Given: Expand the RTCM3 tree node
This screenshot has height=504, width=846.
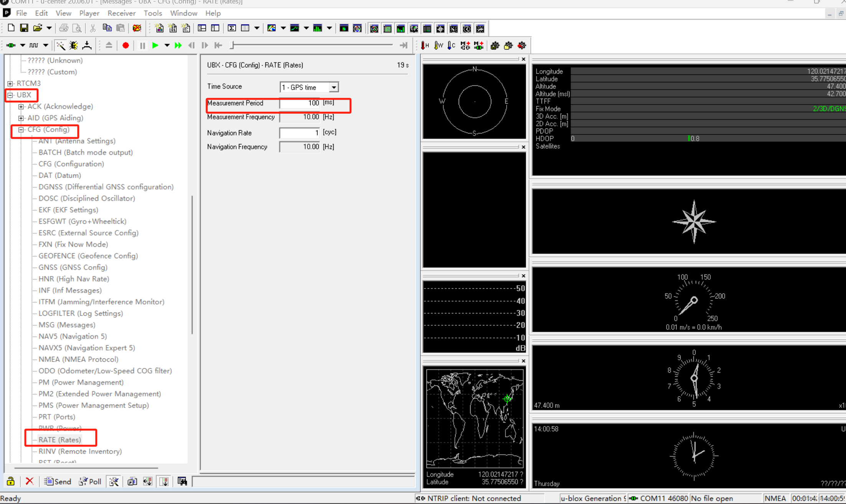Looking at the screenshot, I should point(10,84).
